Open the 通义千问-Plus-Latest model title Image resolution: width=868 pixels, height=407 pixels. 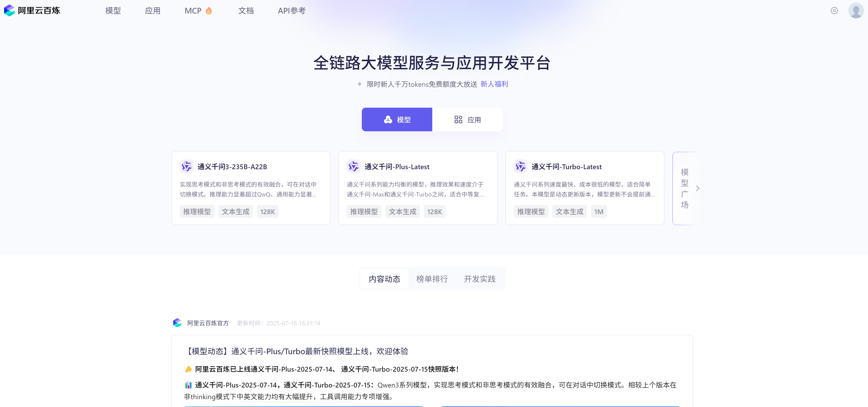coord(397,167)
